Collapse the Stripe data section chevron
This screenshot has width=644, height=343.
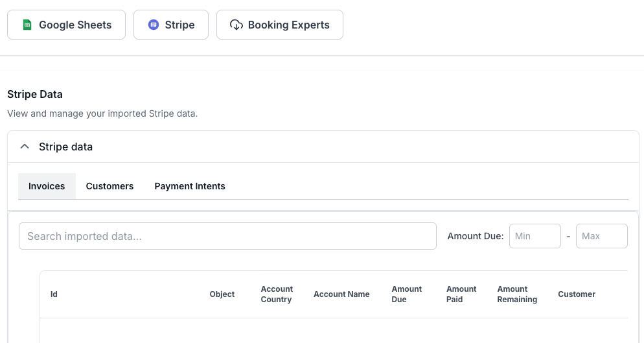(x=25, y=147)
